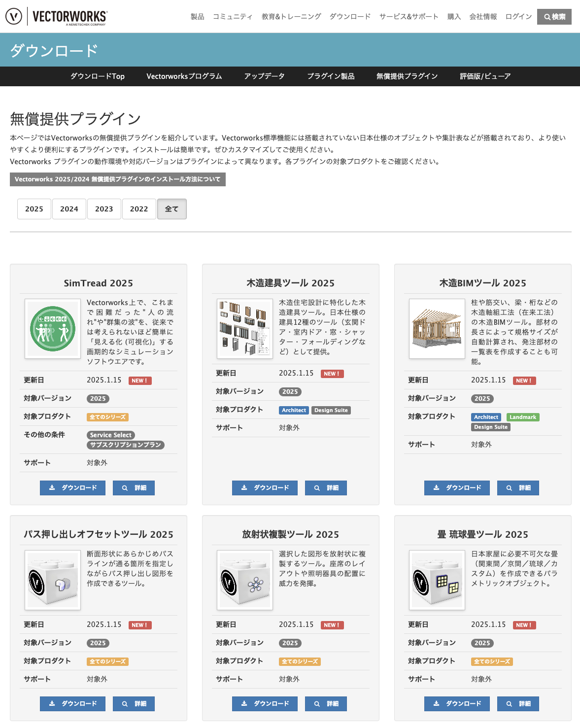Click the 木造建具ツール 2025 thumbnail
This screenshot has width=580, height=728.
pyautogui.click(x=245, y=329)
